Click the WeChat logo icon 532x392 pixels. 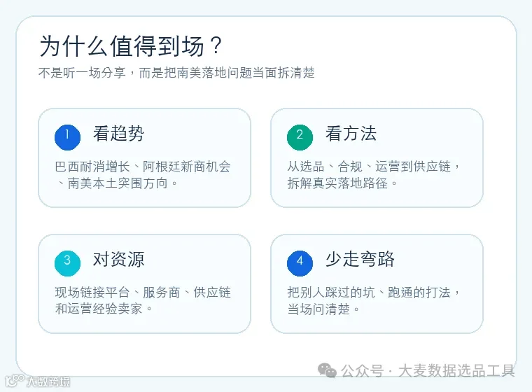pyautogui.click(x=327, y=370)
